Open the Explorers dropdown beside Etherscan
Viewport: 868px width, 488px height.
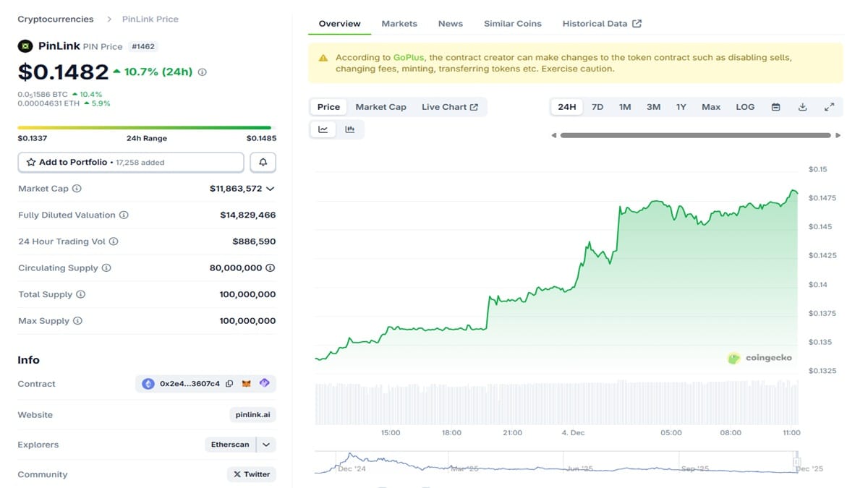click(266, 444)
